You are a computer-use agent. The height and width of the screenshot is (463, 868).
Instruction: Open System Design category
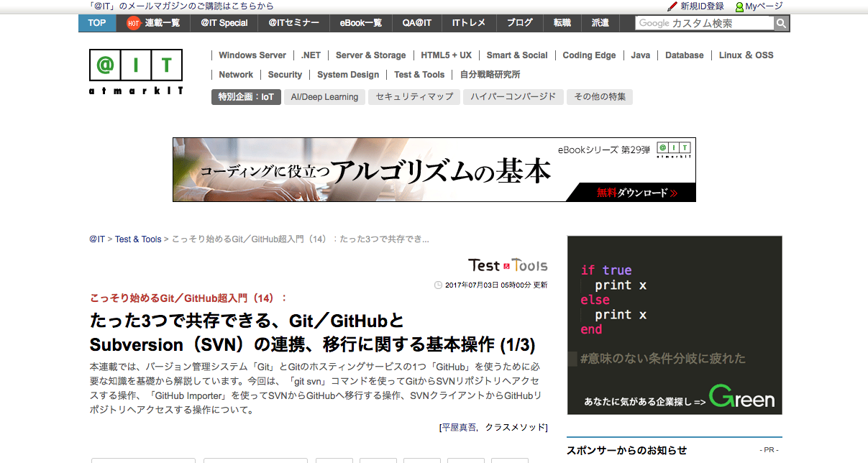click(348, 75)
